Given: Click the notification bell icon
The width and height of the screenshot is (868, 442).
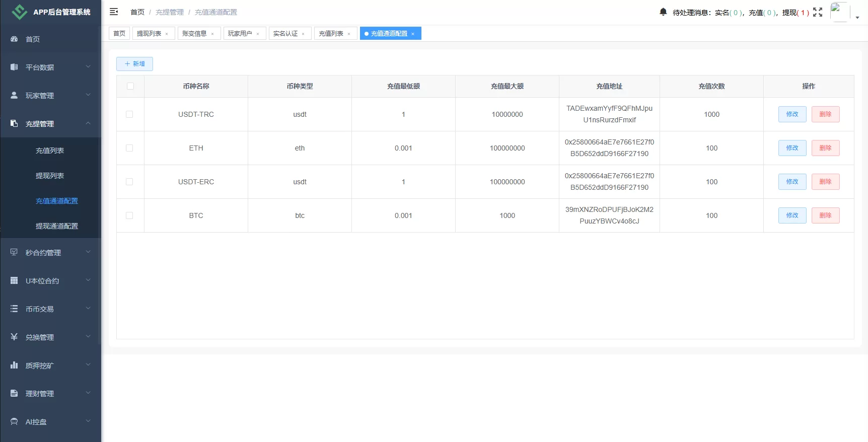Looking at the screenshot, I should (663, 12).
